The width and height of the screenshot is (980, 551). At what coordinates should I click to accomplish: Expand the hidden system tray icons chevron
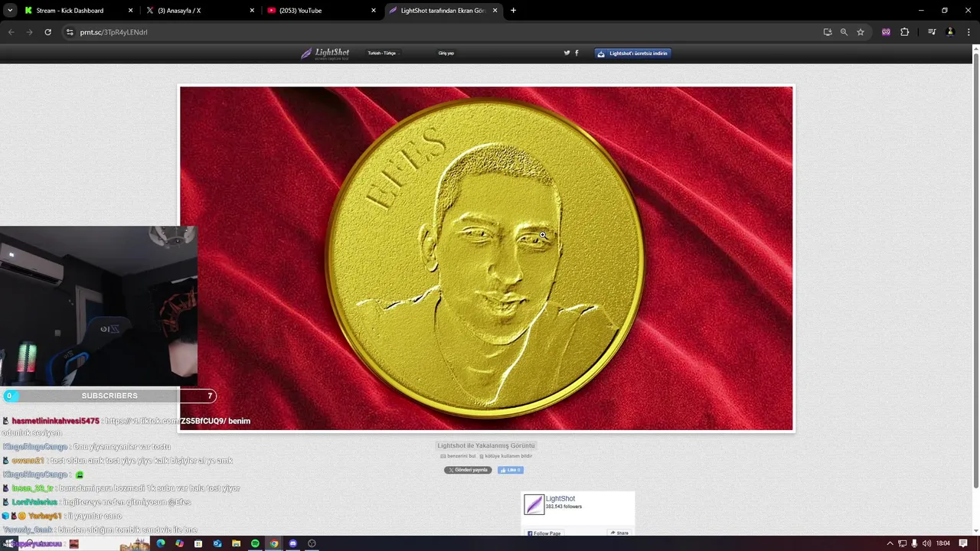click(890, 543)
